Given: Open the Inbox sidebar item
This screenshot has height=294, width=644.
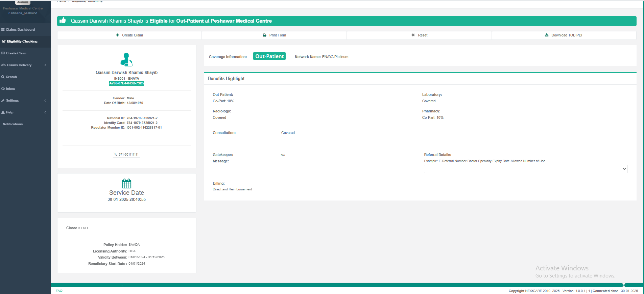Looking at the screenshot, I should pos(10,89).
